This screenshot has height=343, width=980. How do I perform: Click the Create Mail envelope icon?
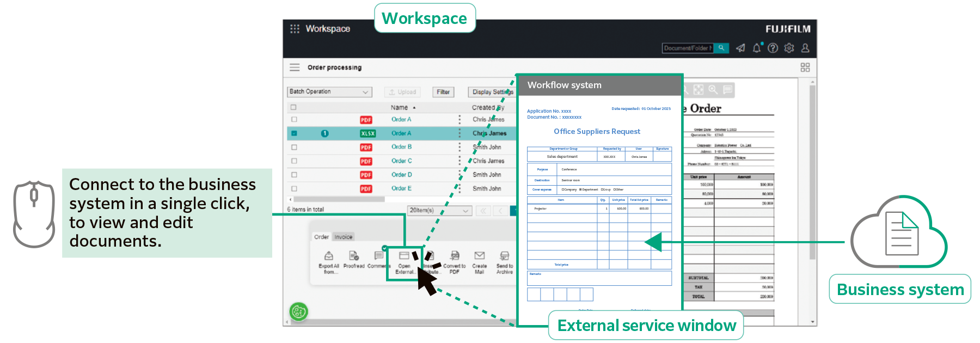[x=479, y=256]
